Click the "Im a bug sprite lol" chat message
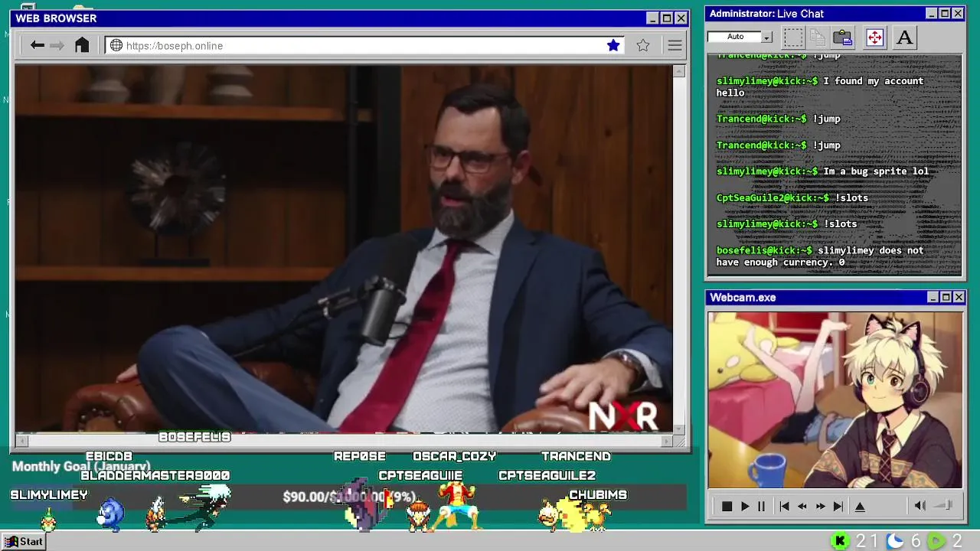 point(822,171)
